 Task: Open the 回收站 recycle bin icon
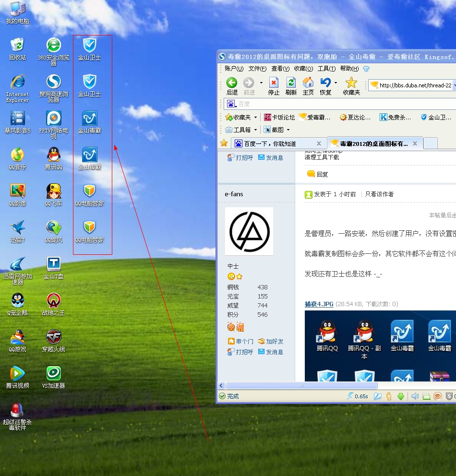pyautogui.click(x=18, y=48)
